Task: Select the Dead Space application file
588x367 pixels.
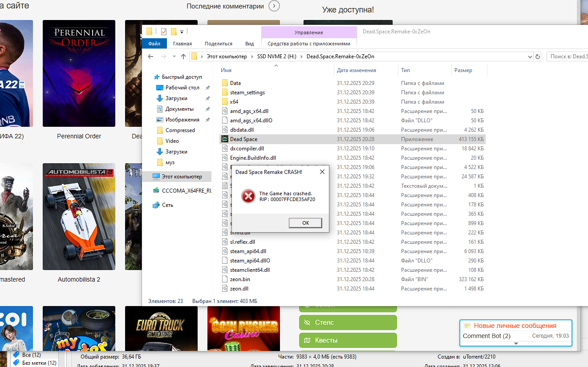Action: pyautogui.click(x=243, y=139)
